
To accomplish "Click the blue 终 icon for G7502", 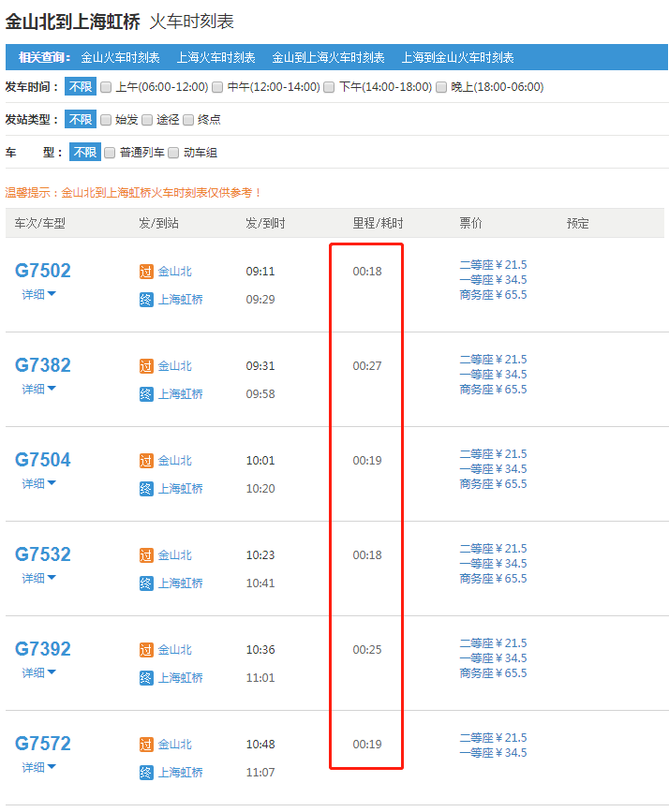I will pos(145,300).
